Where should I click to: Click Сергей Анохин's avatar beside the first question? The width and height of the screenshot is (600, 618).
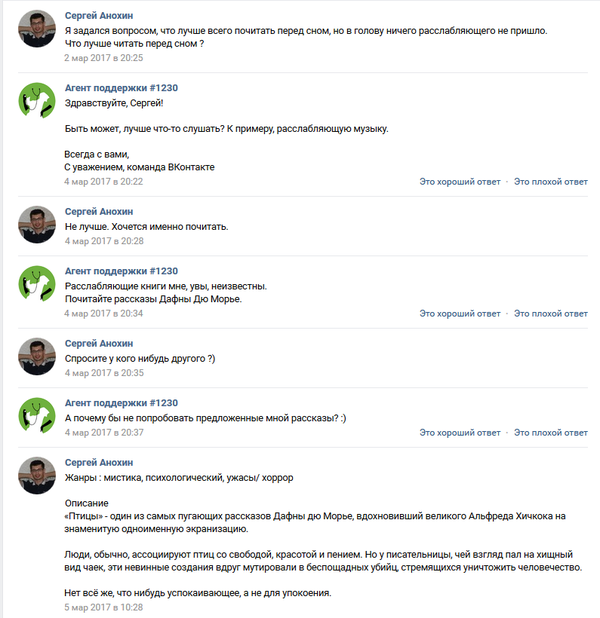click(x=38, y=35)
